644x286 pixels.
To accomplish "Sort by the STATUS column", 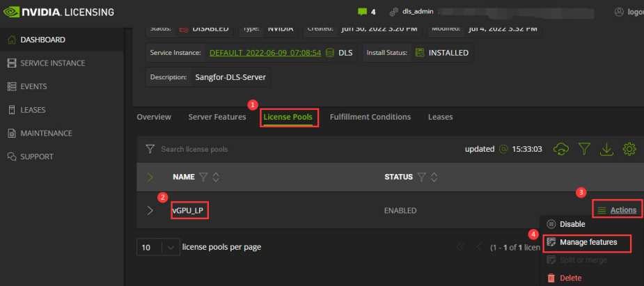I will point(434,177).
